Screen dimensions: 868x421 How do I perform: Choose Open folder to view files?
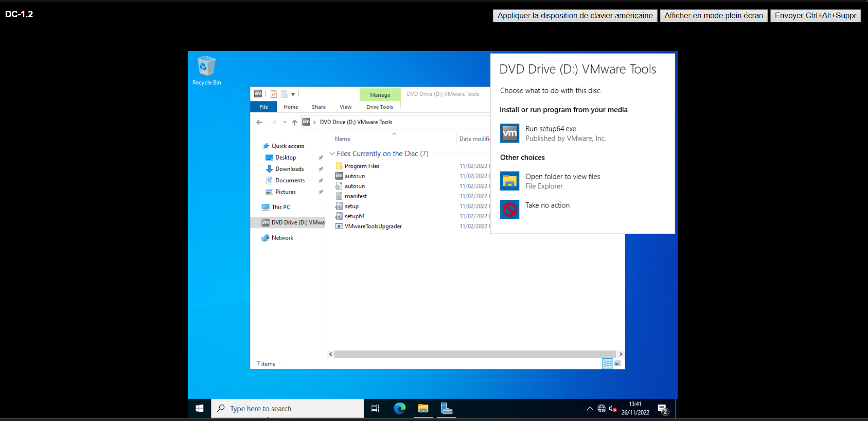click(x=583, y=181)
